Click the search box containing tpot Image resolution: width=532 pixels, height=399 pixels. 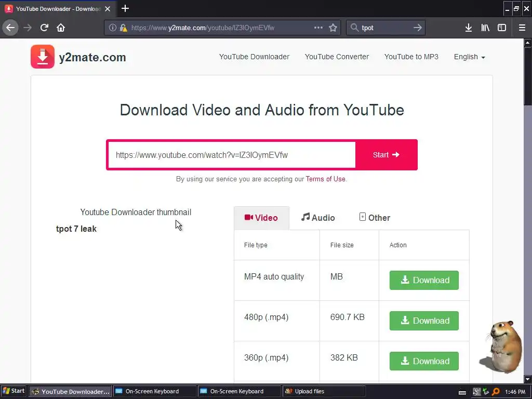[385, 28]
